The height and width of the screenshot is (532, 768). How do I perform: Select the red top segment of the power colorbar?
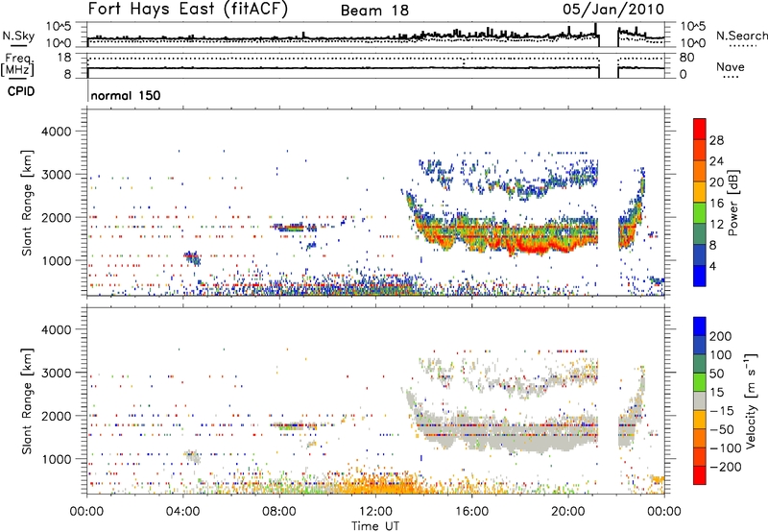pyautogui.click(x=700, y=130)
